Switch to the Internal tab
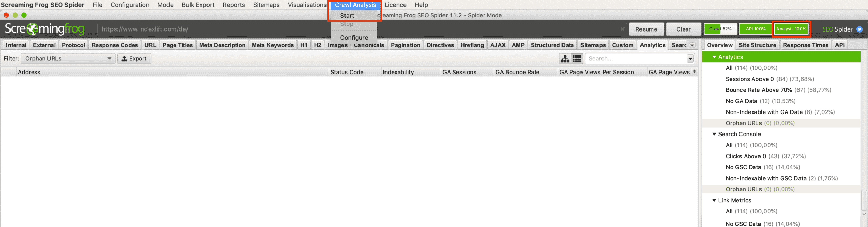Viewport: 868px width, 227px height. pos(16,45)
